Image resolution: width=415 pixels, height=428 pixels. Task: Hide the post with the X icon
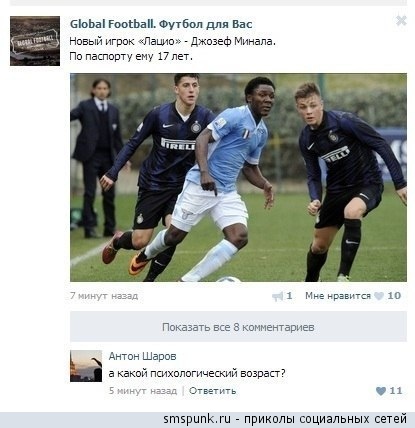(x=401, y=21)
